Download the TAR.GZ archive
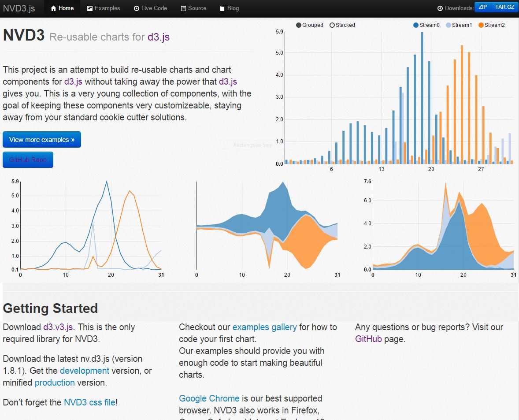519x420 pixels. click(x=505, y=7)
